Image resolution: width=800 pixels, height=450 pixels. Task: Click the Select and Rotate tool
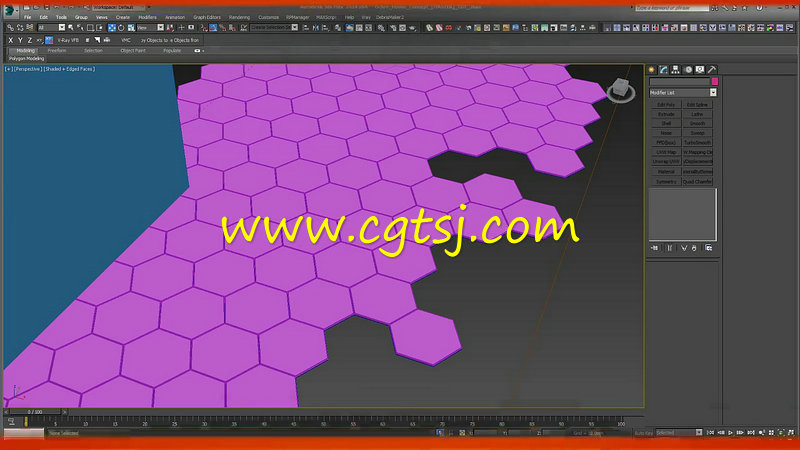pos(121,28)
